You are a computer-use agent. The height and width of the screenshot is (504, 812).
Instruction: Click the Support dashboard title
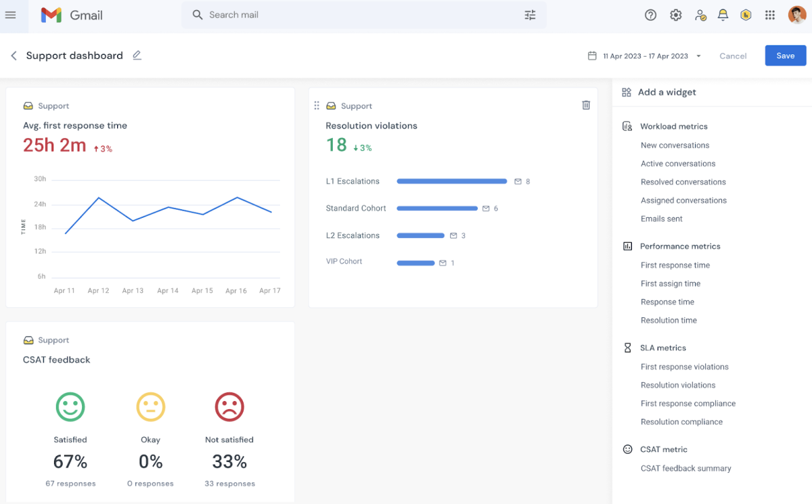pos(74,55)
